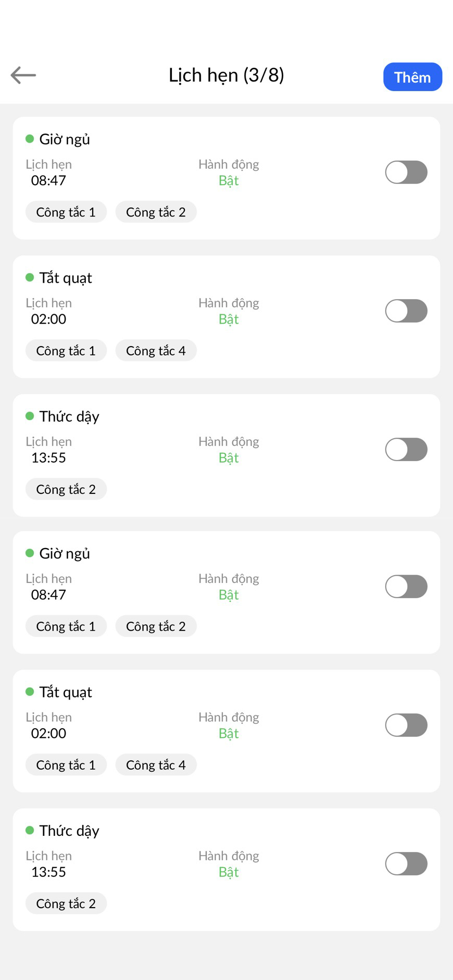Tap Công tắc 2 chip in first Thức dậy card
This screenshot has height=980, width=453.
pyautogui.click(x=66, y=489)
